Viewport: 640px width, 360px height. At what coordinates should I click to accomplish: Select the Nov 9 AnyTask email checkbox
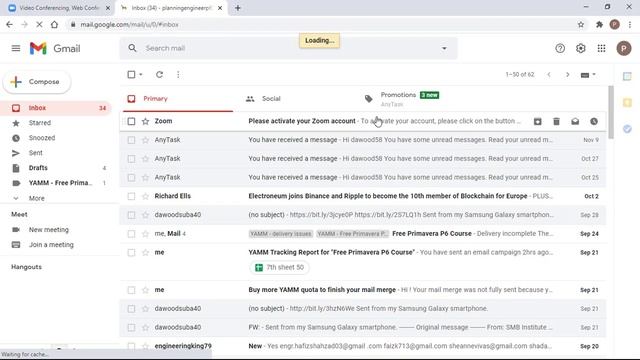[x=131, y=140]
